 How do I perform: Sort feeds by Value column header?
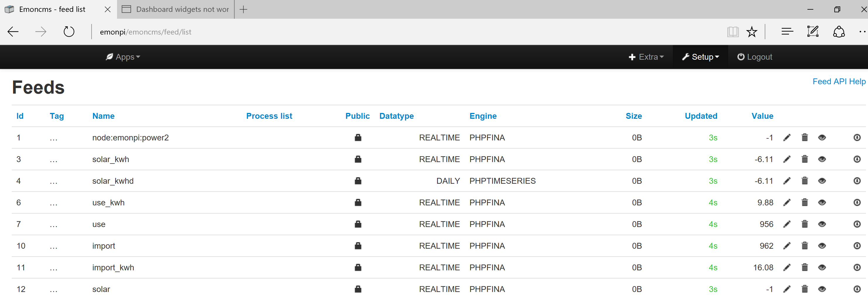762,116
